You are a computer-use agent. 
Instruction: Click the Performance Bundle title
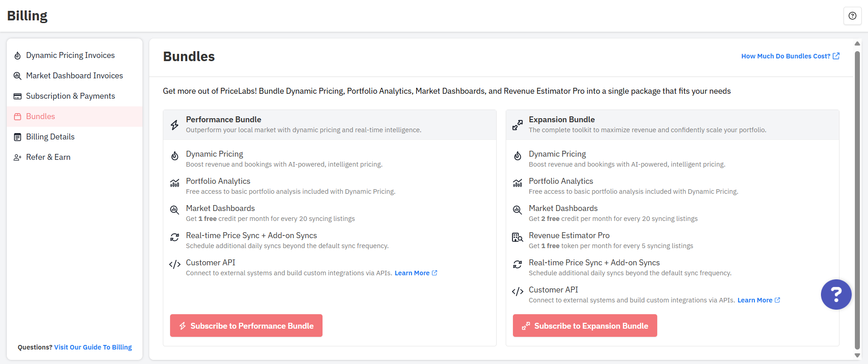(x=223, y=120)
